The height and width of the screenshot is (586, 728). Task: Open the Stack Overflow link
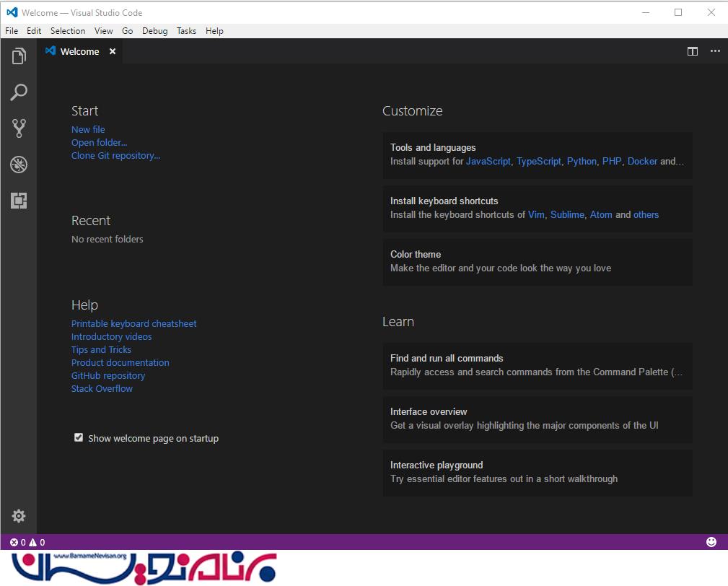click(102, 389)
